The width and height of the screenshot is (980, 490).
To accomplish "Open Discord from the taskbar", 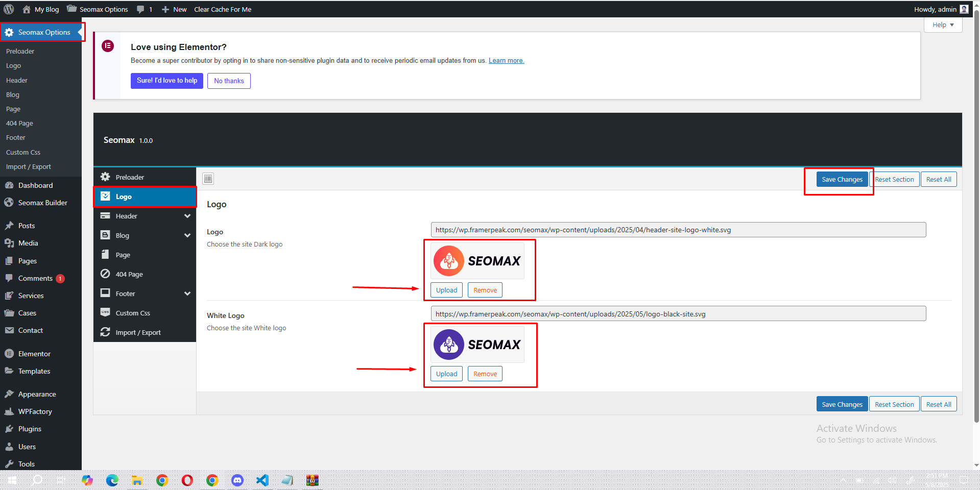I will (x=237, y=480).
